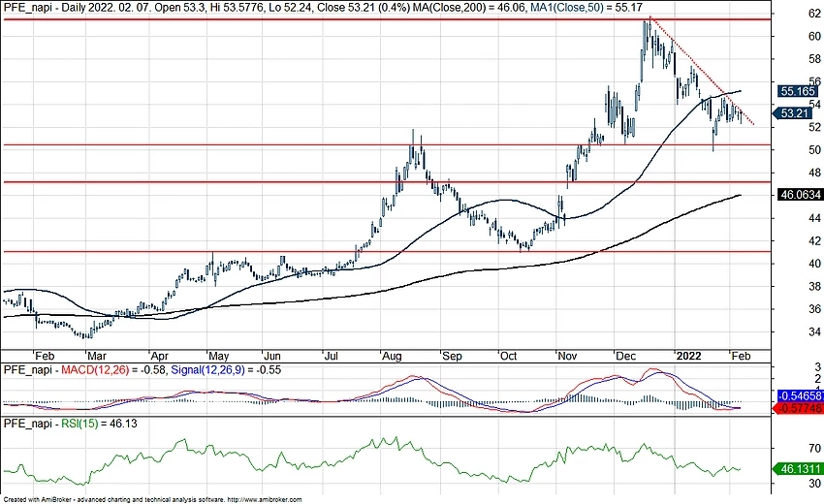Click the 38 price axis label
This screenshot has width=824, height=504.
pos(814,287)
